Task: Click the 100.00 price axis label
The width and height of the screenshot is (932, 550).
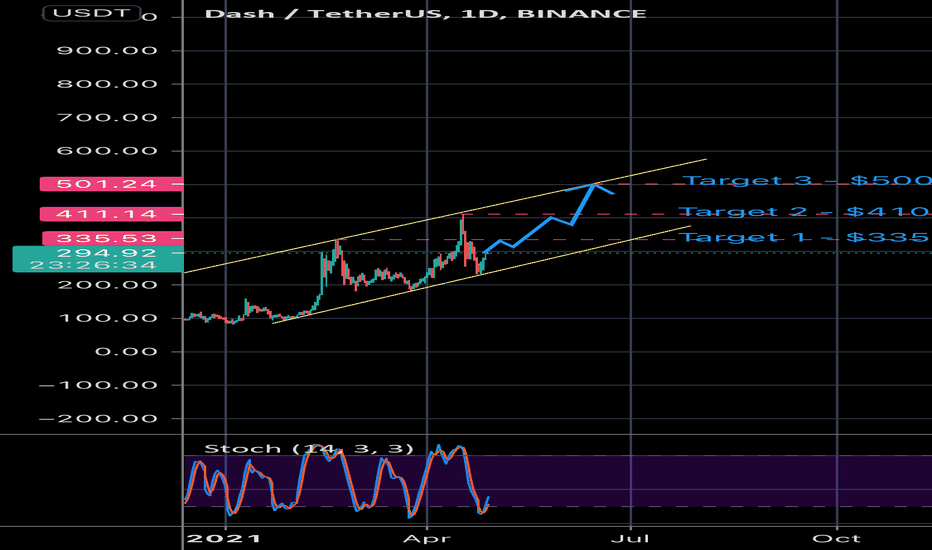Action: tap(108, 318)
